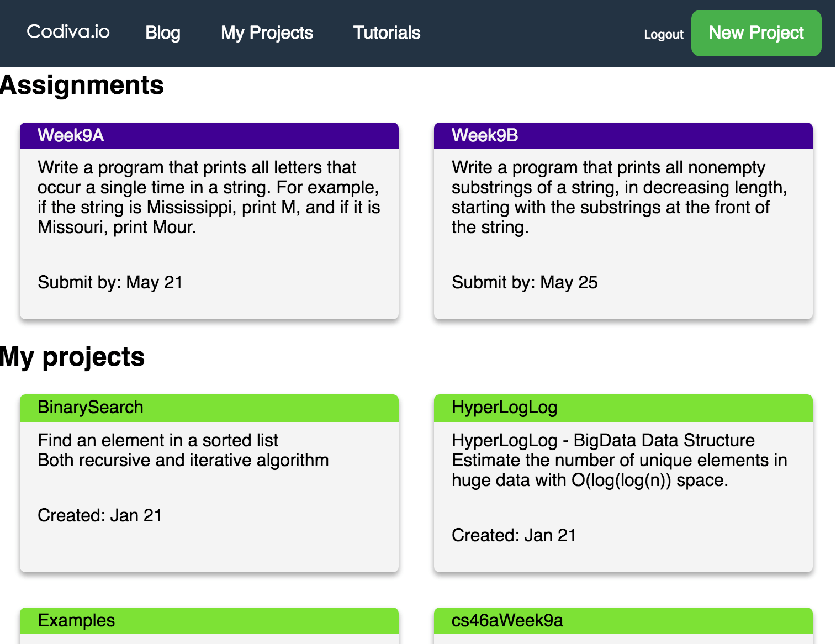
Task: Click HyperLogLog Created Jan 21 text
Action: point(514,535)
